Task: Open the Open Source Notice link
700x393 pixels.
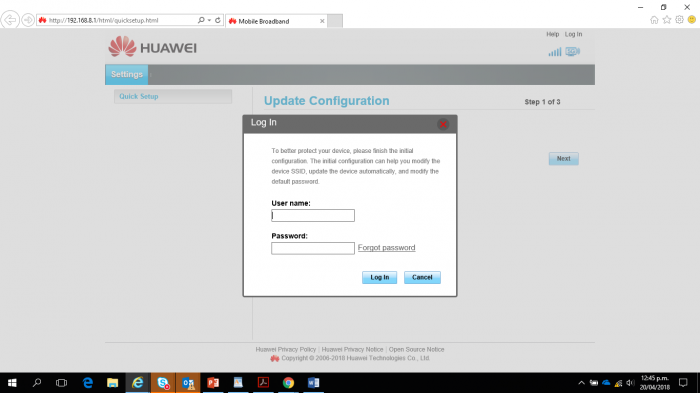Action: (x=417, y=350)
